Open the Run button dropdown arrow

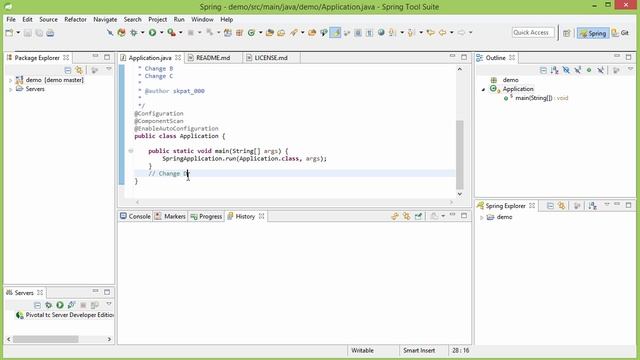click(162, 33)
